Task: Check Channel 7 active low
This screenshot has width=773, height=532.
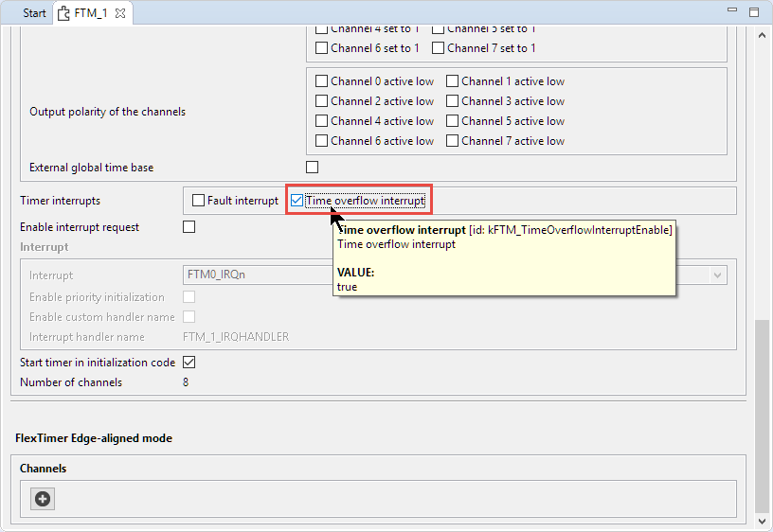Action: (453, 141)
